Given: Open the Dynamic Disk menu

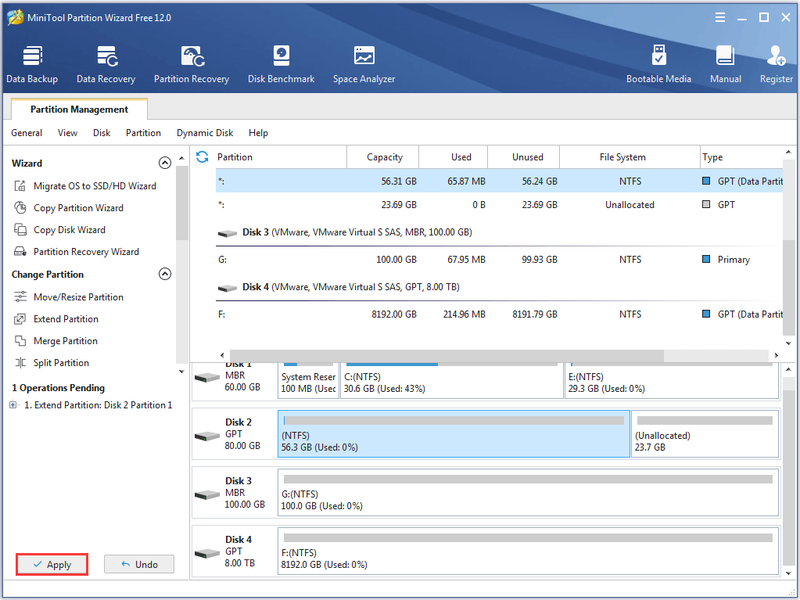Looking at the screenshot, I should pyautogui.click(x=205, y=133).
